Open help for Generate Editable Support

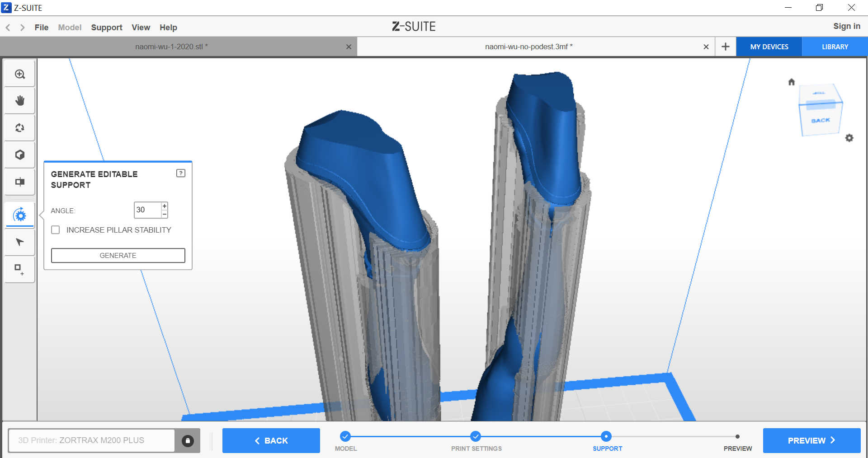coord(181,173)
